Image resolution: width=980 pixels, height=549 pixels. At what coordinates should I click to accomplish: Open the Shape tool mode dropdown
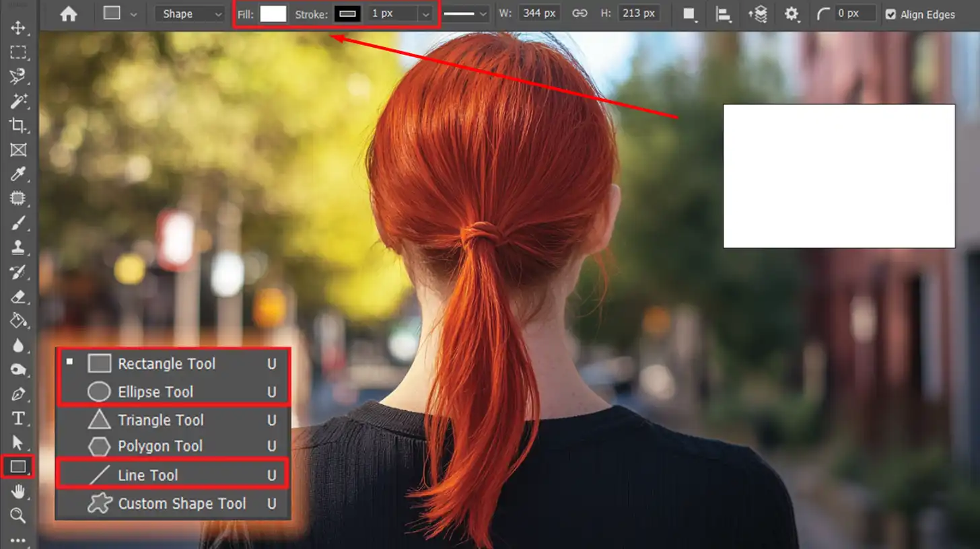[190, 13]
